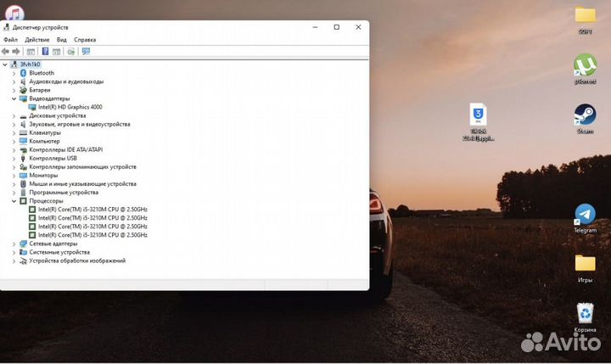Collapse the 3fvh1k0 root node

pos(5,64)
